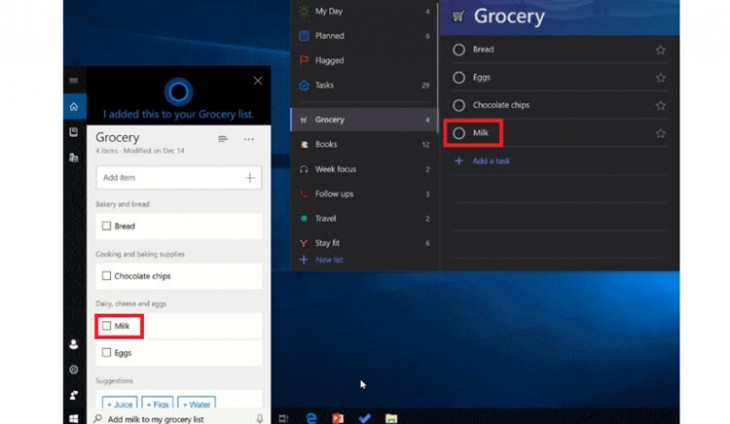Viewport: 730px width, 424px height.
Task: Open the Cortana Home icon
Action: pyautogui.click(x=74, y=107)
